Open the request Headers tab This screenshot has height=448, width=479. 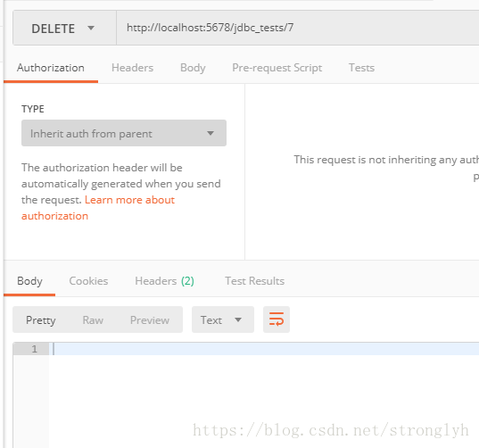point(132,68)
